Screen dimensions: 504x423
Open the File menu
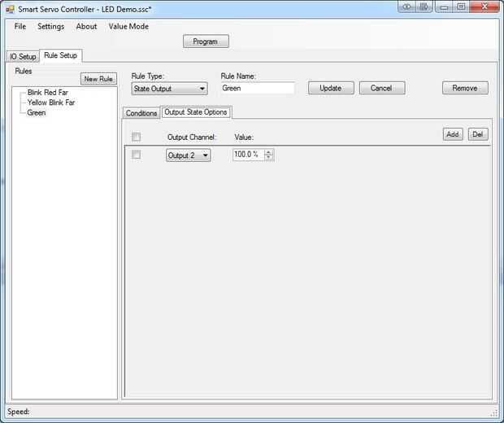tap(20, 26)
